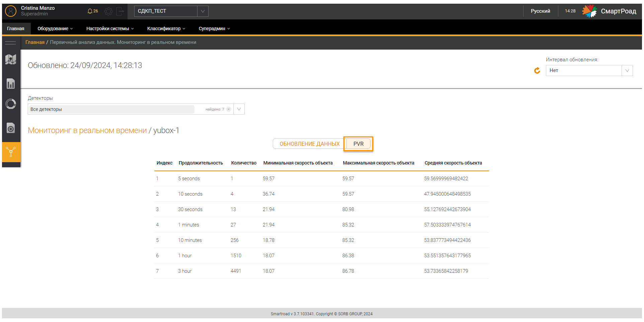Open the settings gear icon in header
Image resolution: width=644 pixels, height=322 pixels.
pyautogui.click(x=108, y=11)
